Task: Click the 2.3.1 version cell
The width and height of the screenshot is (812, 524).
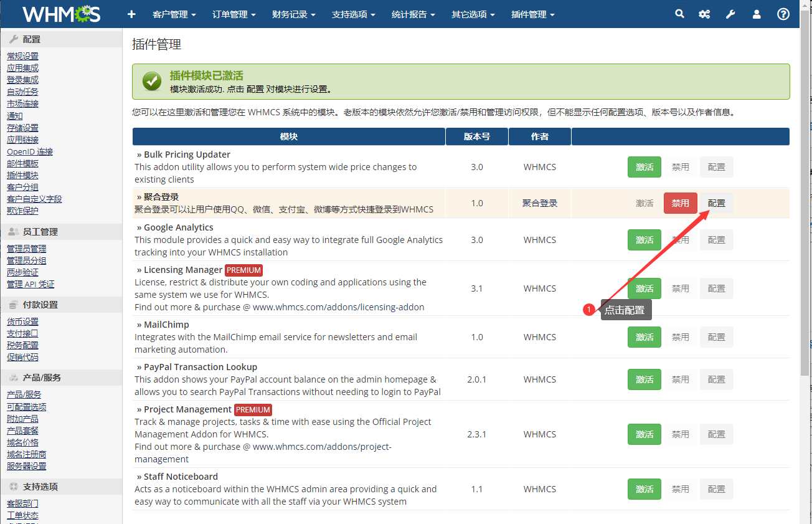Action: click(x=477, y=434)
